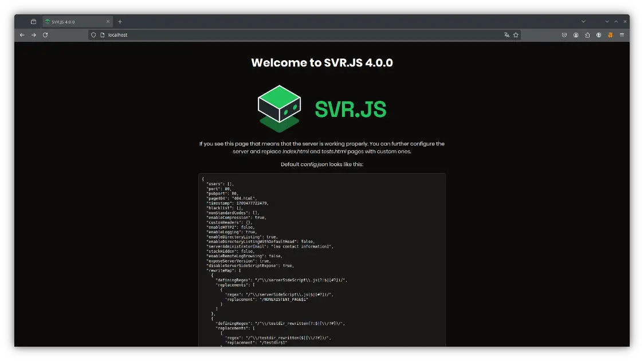Reload the localhost page
Image resolution: width=644 pixels, height=361 pixels.
coord(45,35)
